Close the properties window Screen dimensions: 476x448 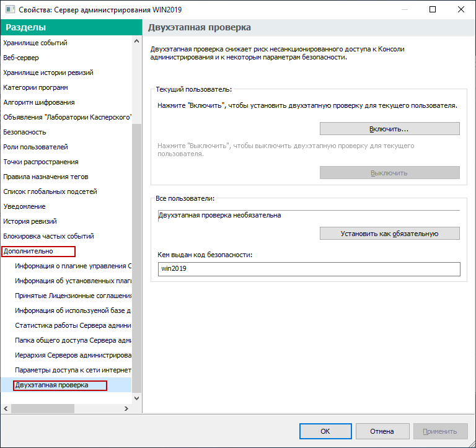pyautogui.click(x=461, y=9)
